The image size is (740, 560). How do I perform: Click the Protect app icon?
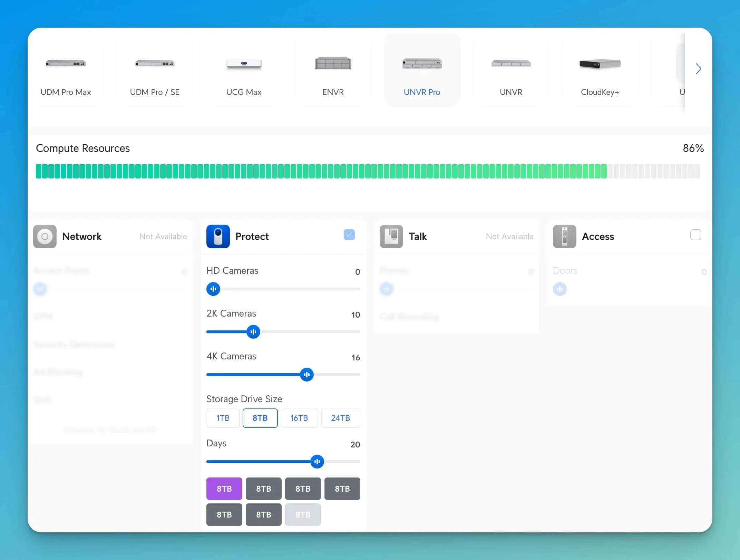tap(218, 236)
